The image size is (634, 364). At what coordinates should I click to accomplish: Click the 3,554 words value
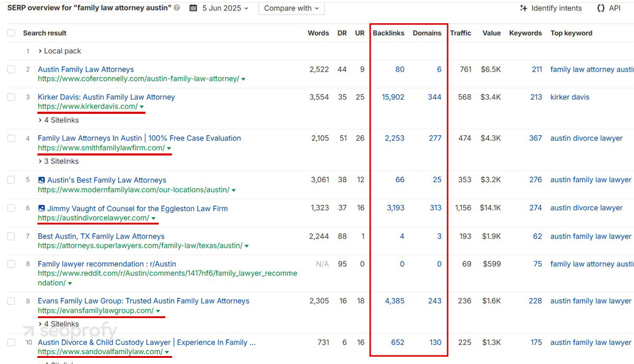(319, 97)
